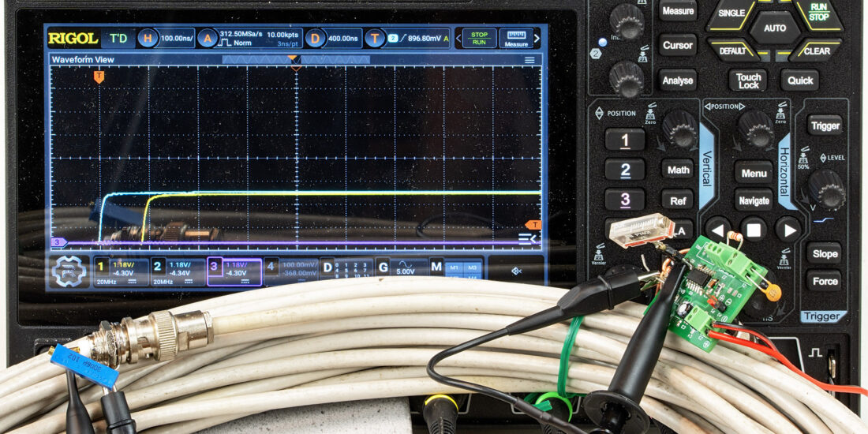Open the Waveform View hamburger menu

[529, 60]
